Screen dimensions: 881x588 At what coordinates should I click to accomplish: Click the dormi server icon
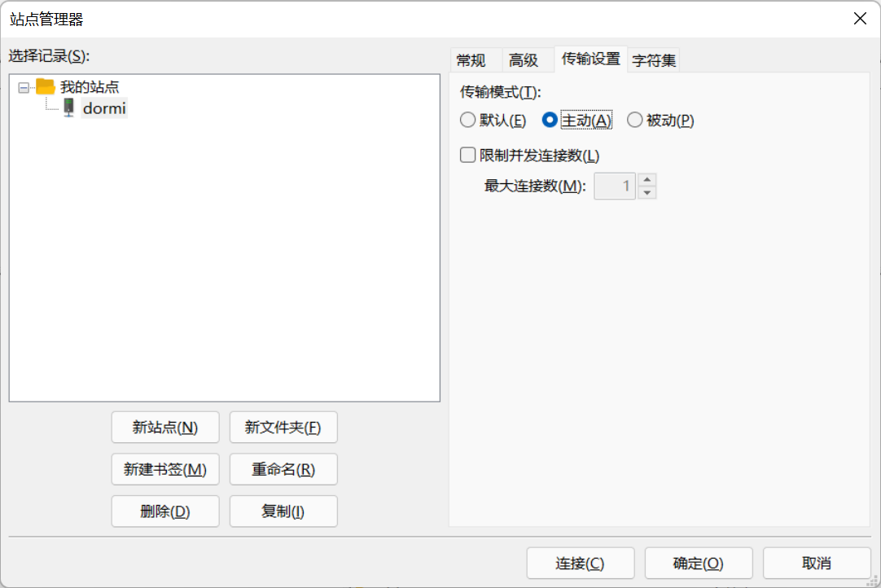(68, 108)
